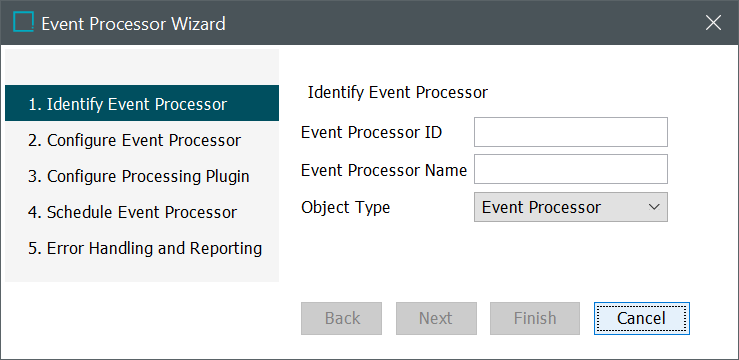Click the Event Processor Name label
The height and width of the screenshot is (360, 739).
[x=384, y=170]
